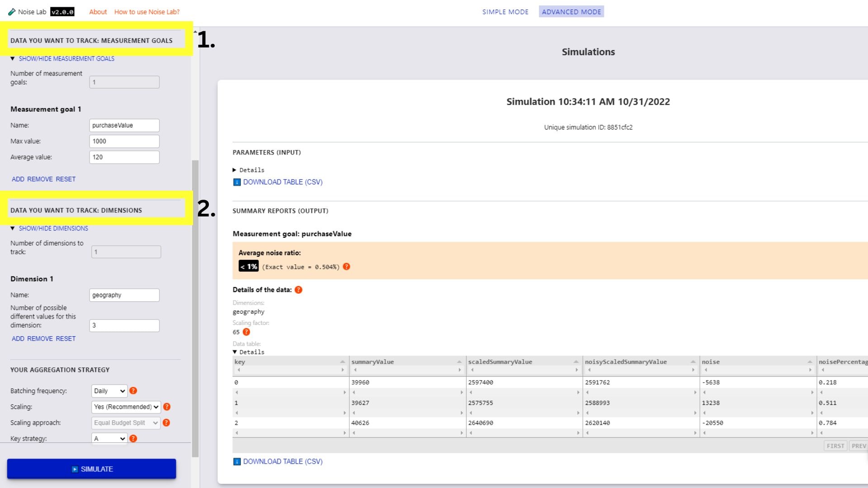This screenshot has height=488, width=868.
Task: Click the CSV download icon for parameters
Action: (x=237, y=182)
